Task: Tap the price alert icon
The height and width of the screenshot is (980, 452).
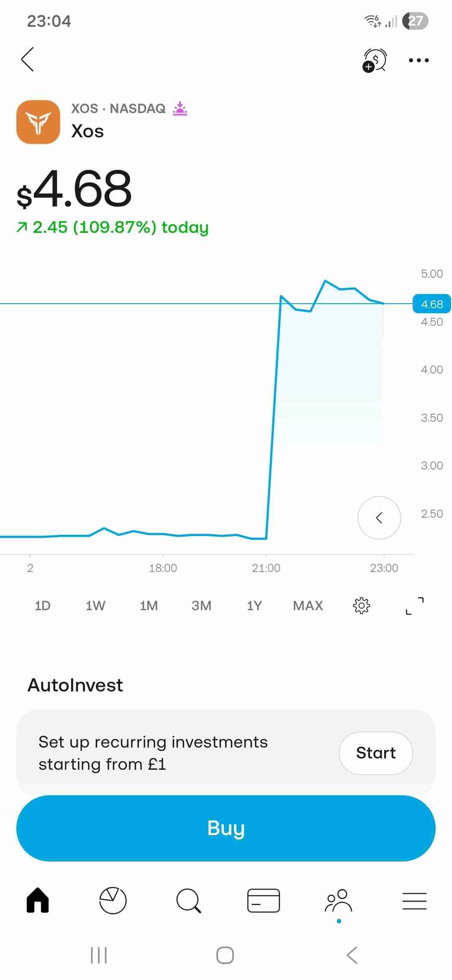Action: tap(375, 60)
